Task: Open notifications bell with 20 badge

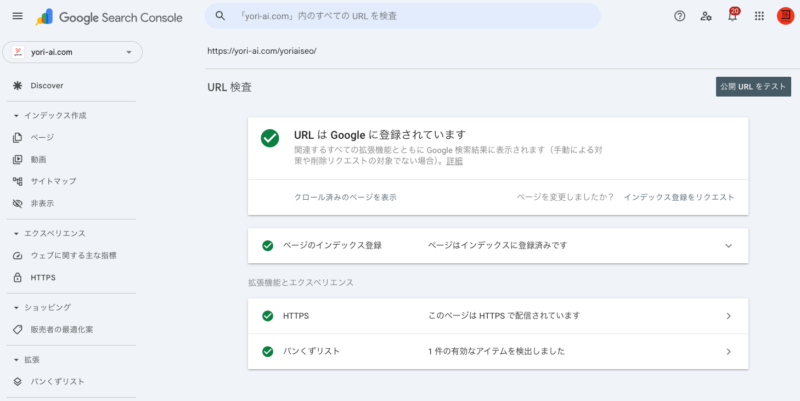Action: pyautogui.click(x=733, y=15)
